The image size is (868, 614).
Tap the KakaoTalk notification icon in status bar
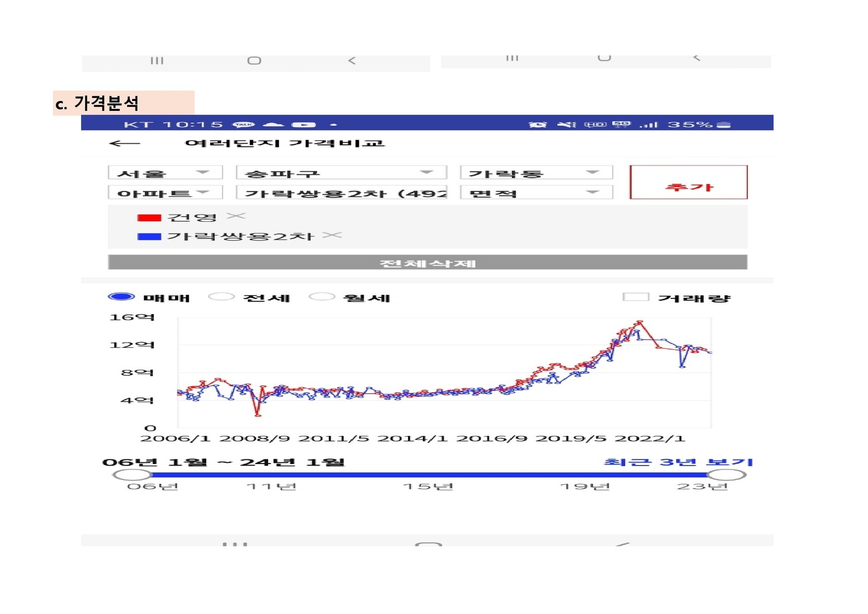(243, 124)
